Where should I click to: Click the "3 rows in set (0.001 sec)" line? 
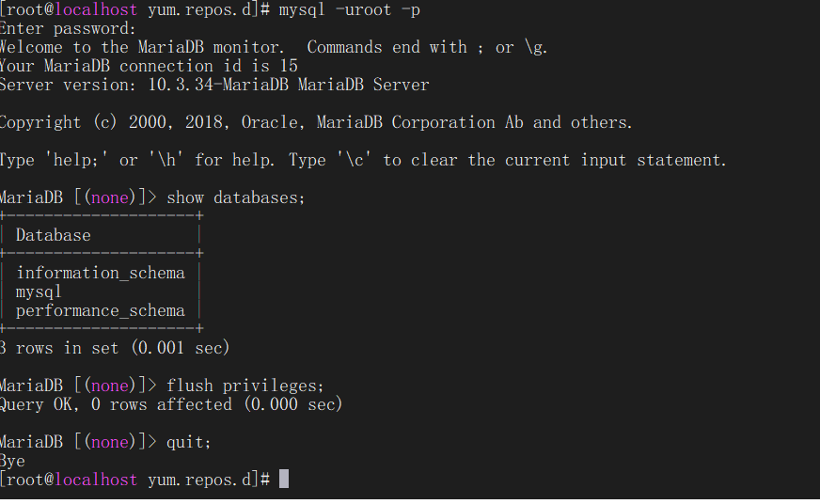point(115,348)
